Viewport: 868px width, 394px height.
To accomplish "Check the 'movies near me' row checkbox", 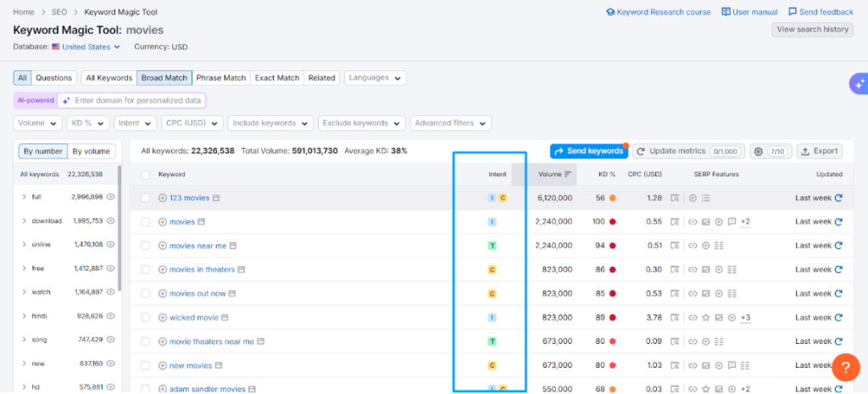I will click(145, 245).
